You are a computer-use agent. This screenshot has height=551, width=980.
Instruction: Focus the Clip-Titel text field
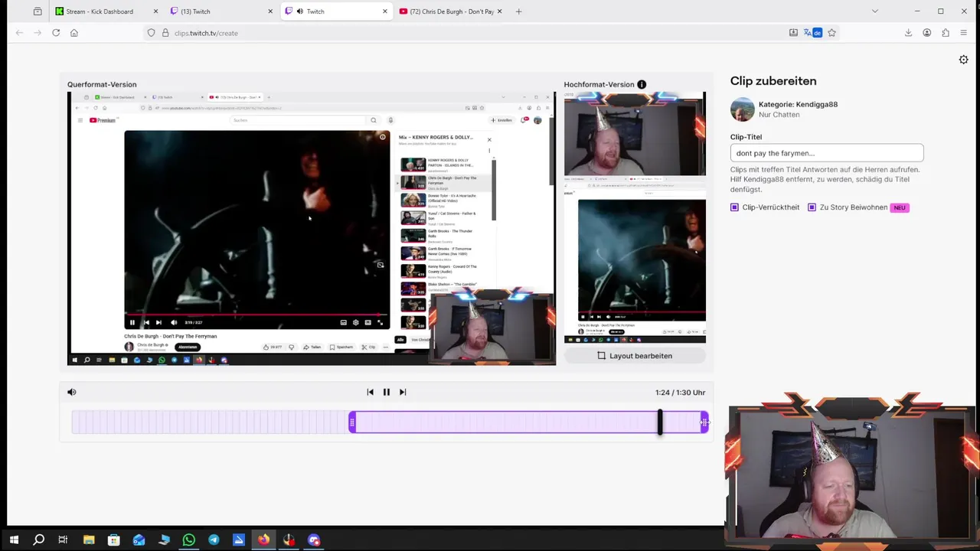[x=827, y=153]
